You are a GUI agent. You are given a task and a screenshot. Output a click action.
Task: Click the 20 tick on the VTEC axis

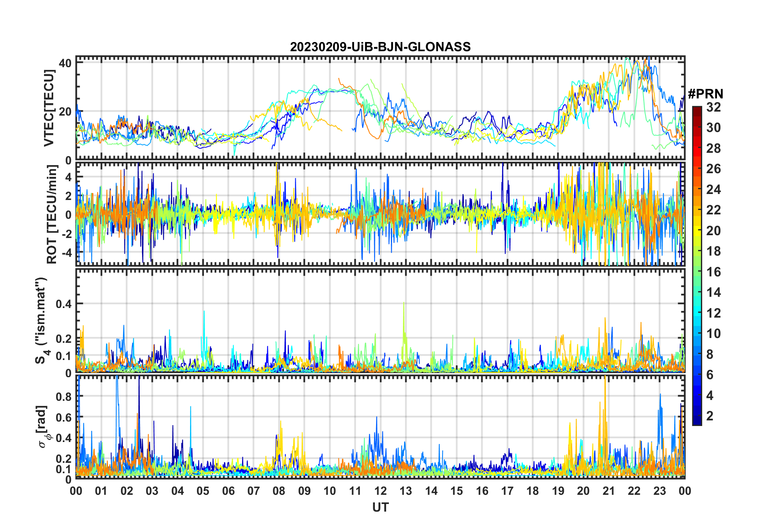click(65, 112)
